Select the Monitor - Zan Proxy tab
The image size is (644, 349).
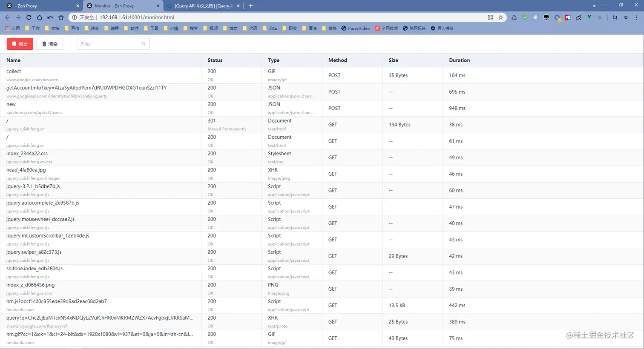123,6
